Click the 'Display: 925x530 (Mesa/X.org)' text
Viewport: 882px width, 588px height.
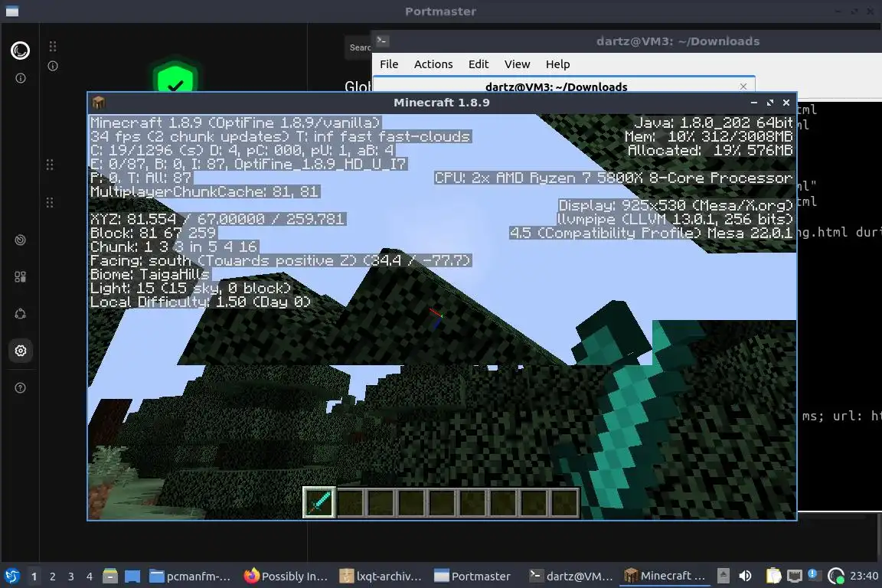point(675,205)
